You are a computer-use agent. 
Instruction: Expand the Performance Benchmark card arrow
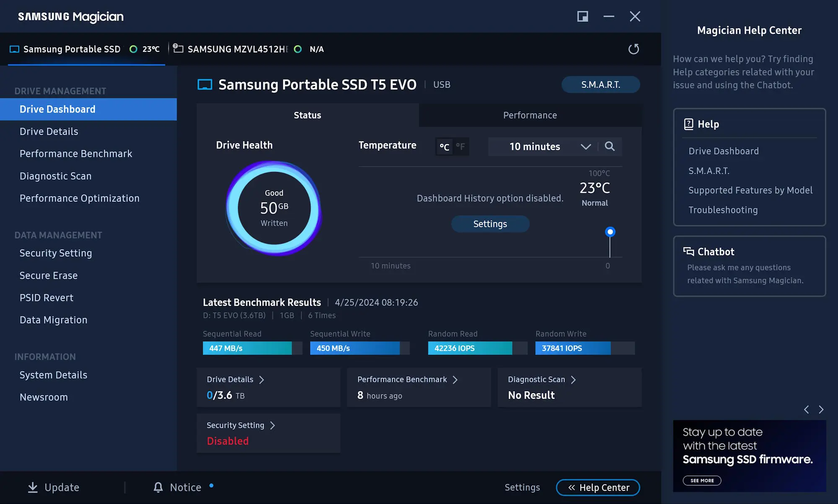point(455,380)
